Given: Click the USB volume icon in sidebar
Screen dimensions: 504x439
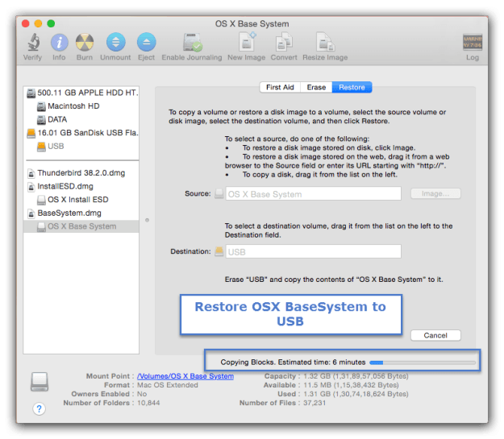Looking at the screenshot, I should click(x=41, y=147).
